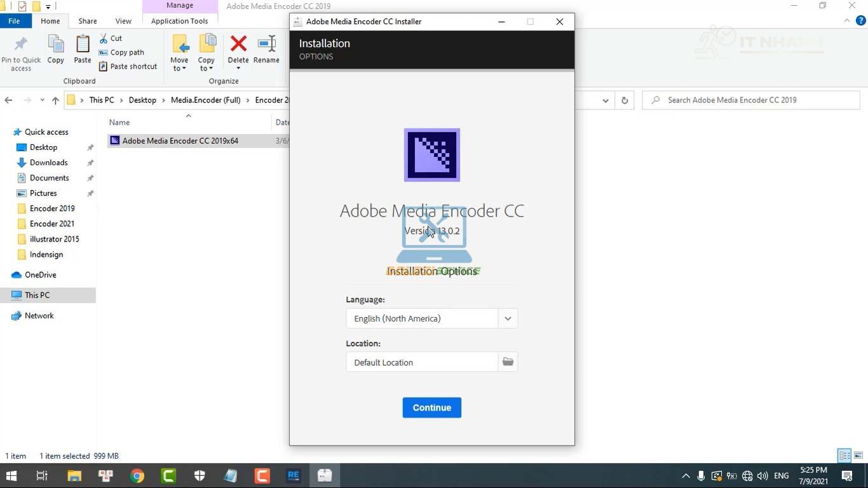Open Encoder 2021 folder in Quick access

point(51,224)
